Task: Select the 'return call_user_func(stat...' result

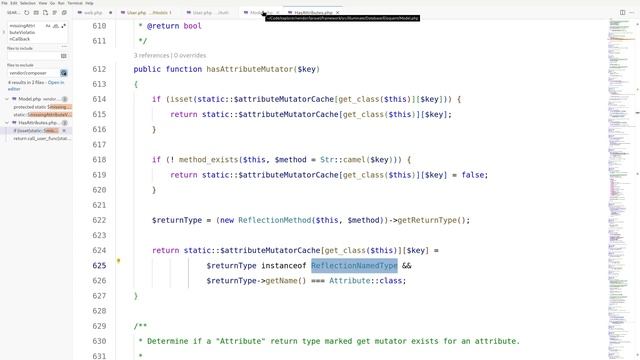Action: tap(42, 139)
